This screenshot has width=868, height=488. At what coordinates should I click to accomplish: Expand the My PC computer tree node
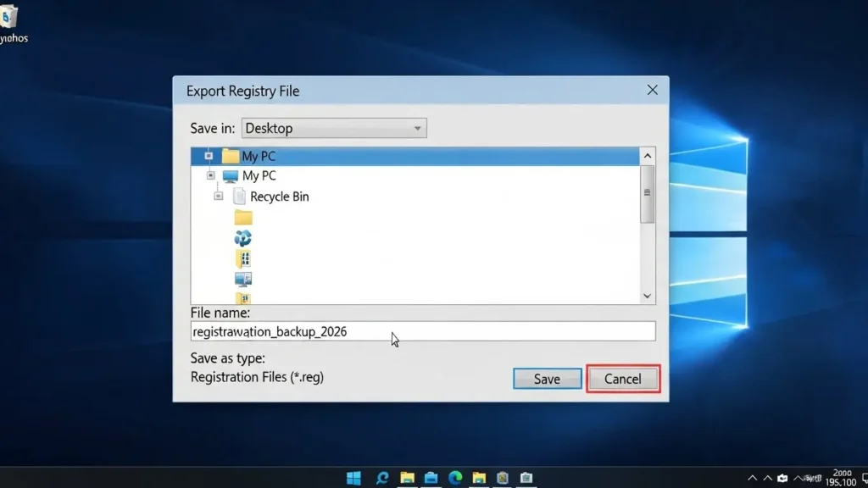tap(211, 176)
